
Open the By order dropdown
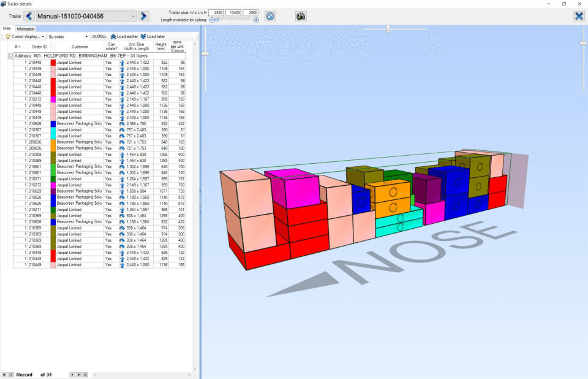(68, 36)
